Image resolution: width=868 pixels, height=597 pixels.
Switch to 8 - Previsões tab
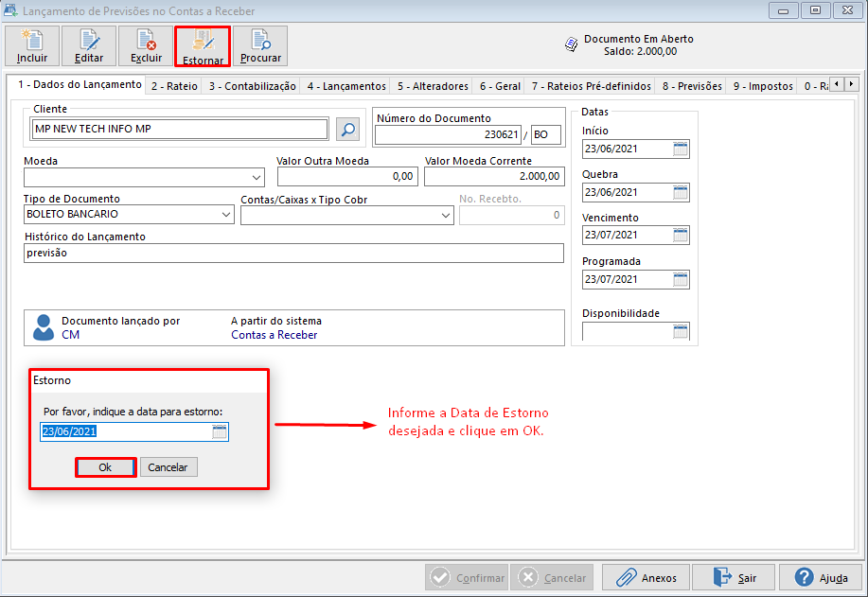click(x=692, y=86)
